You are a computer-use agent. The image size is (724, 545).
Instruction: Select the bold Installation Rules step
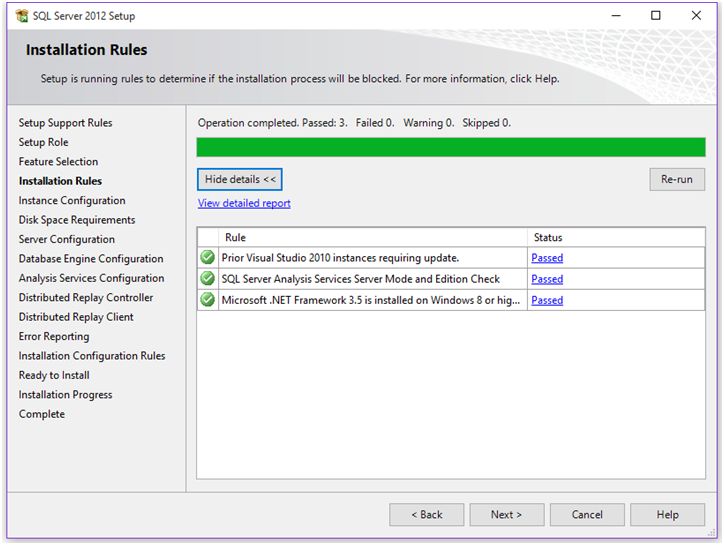click(60, 181)
